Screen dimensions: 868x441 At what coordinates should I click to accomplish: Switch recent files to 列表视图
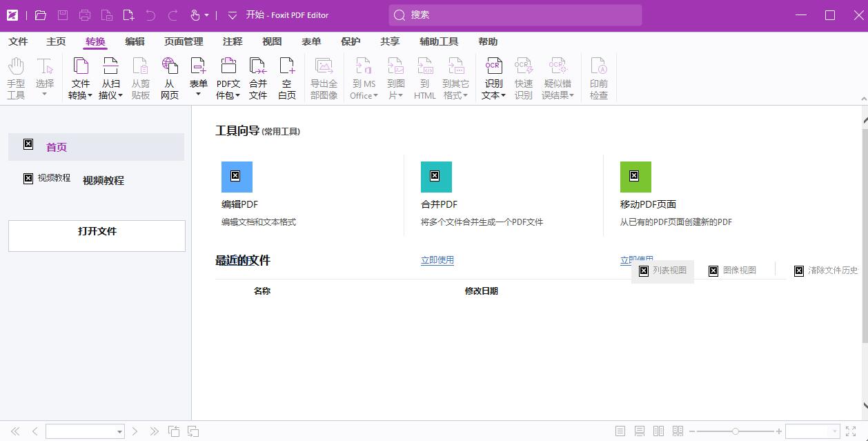662,271
